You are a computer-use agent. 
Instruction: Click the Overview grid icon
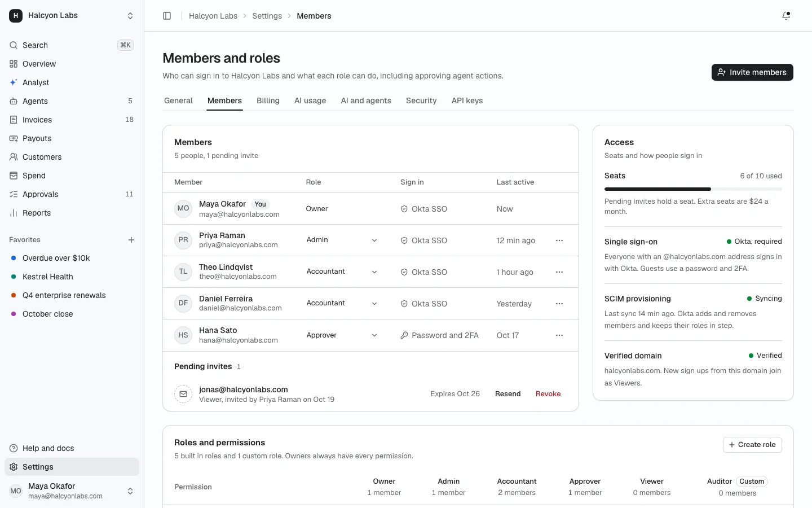point(14,64)
